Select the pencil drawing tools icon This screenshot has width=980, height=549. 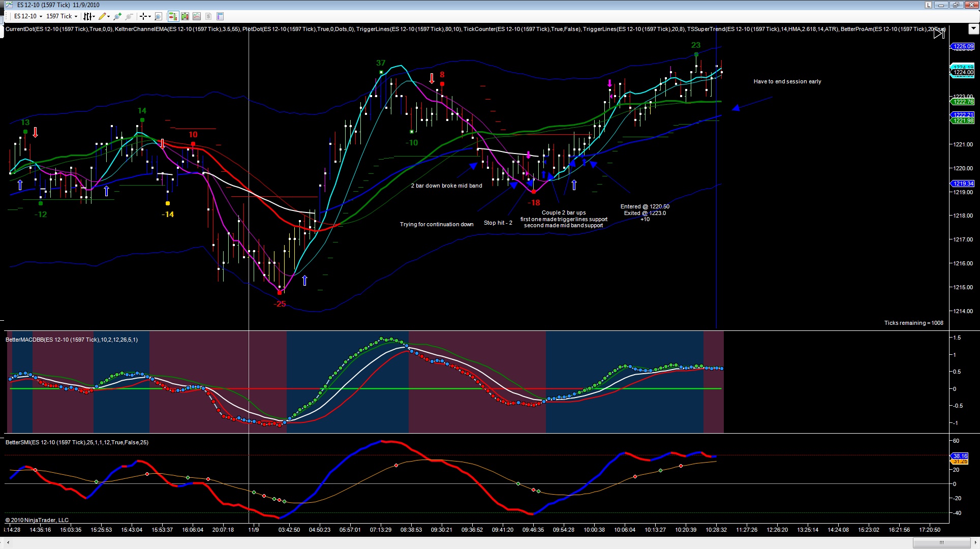(103, 16)
